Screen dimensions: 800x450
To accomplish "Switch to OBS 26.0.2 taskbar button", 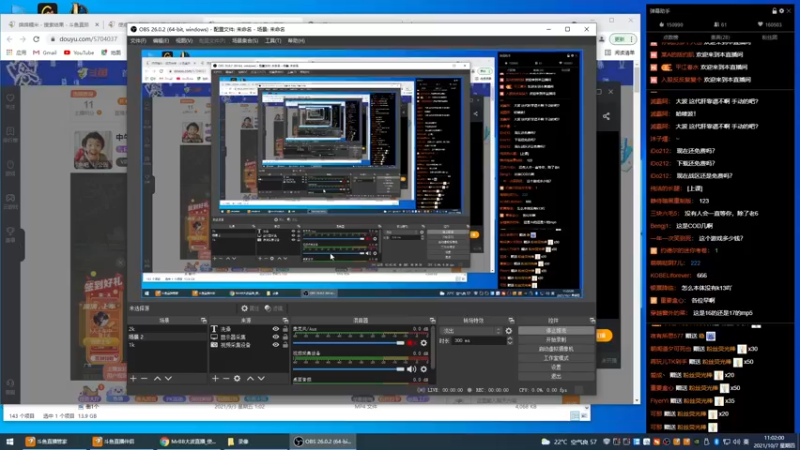I will point(323,441).
